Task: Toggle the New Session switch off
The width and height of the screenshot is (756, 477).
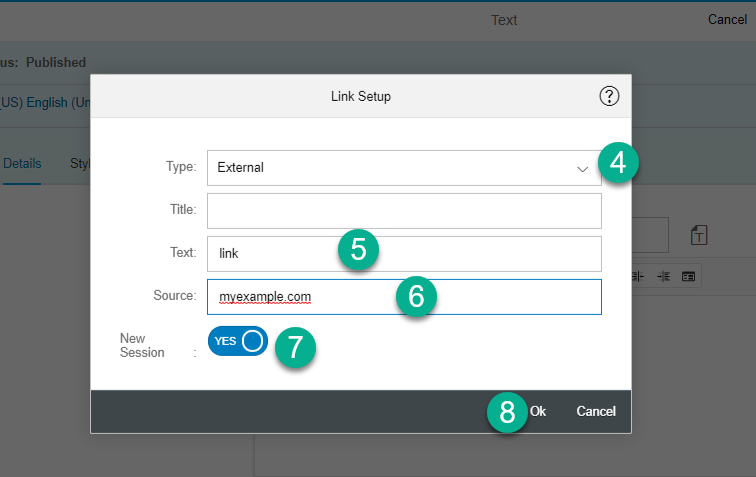Action: (238, 341)
